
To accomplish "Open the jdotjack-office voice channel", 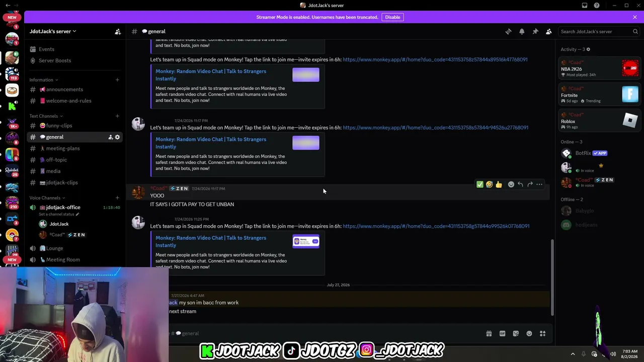I will [x=63, y=207].
